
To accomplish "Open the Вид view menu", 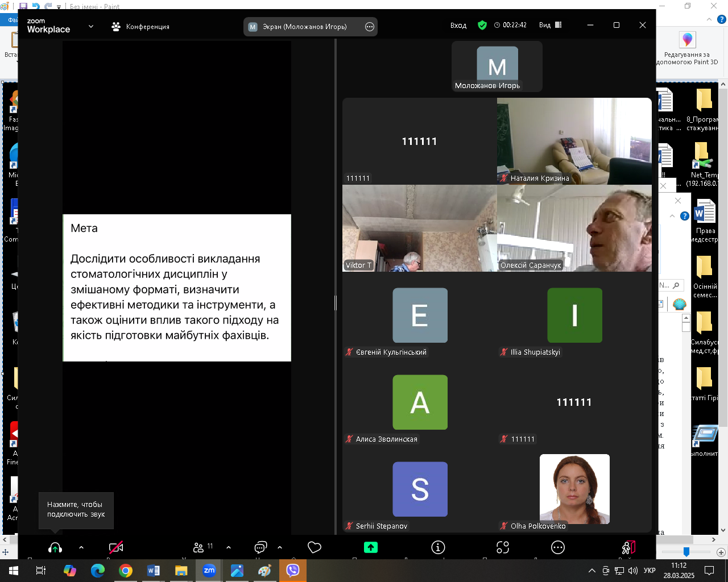I will 550,25.
